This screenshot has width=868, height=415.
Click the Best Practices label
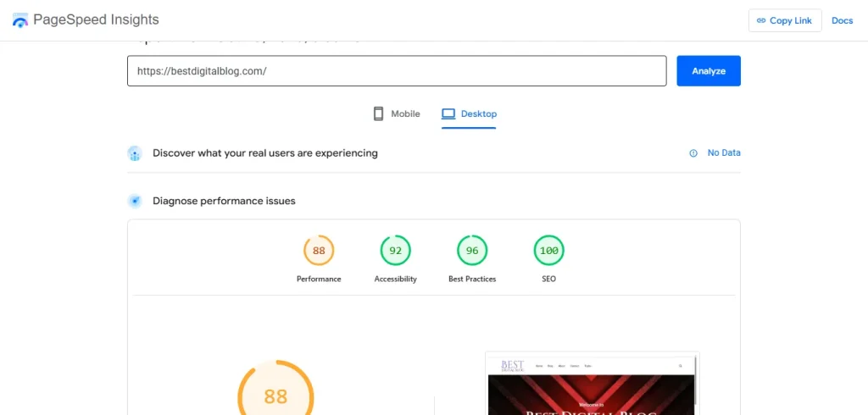pyautogui.click(x=472, y=279)
